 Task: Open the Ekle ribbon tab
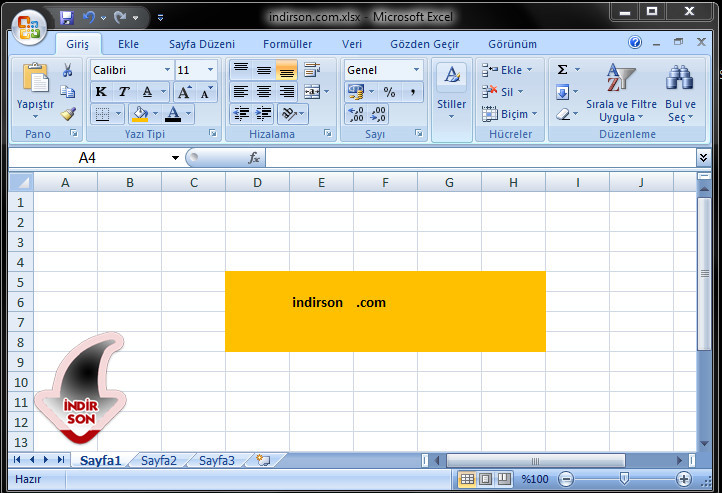pyautogui.click(x=128, y=44)
